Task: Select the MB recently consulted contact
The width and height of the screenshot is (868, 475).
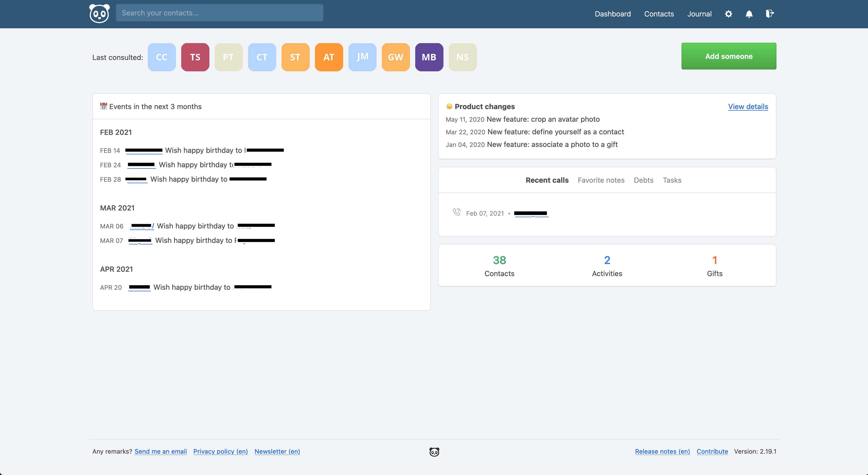Action: tap(429, 57)
